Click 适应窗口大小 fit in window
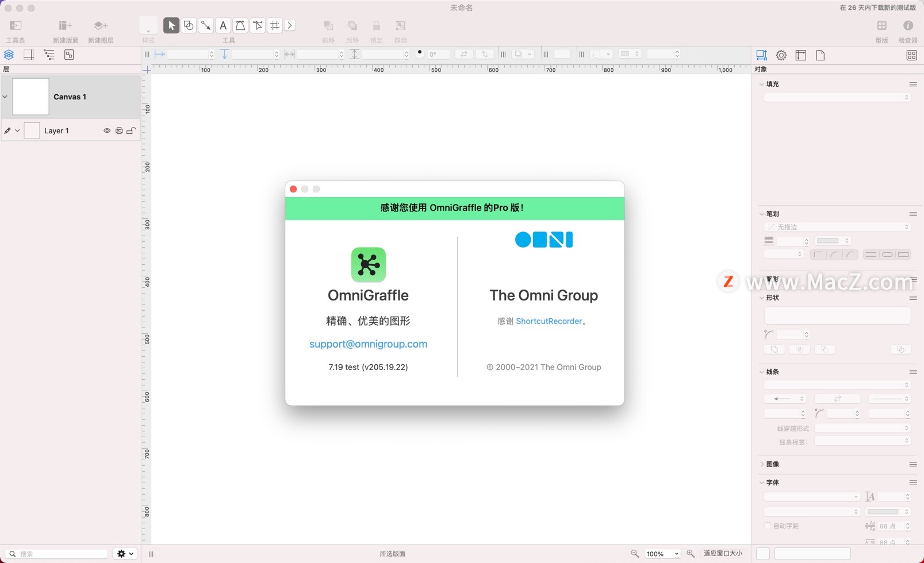The width and height of the screenshot is (924, 563). 723,553
